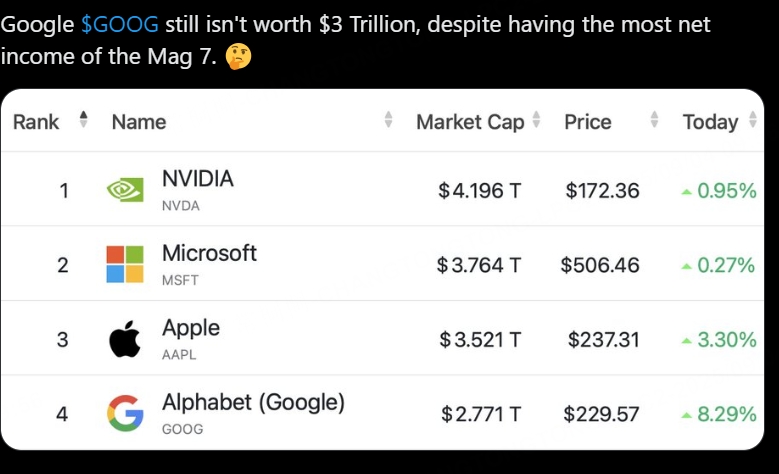
Task: Click the Apple company name
Action: coord(191,328)
